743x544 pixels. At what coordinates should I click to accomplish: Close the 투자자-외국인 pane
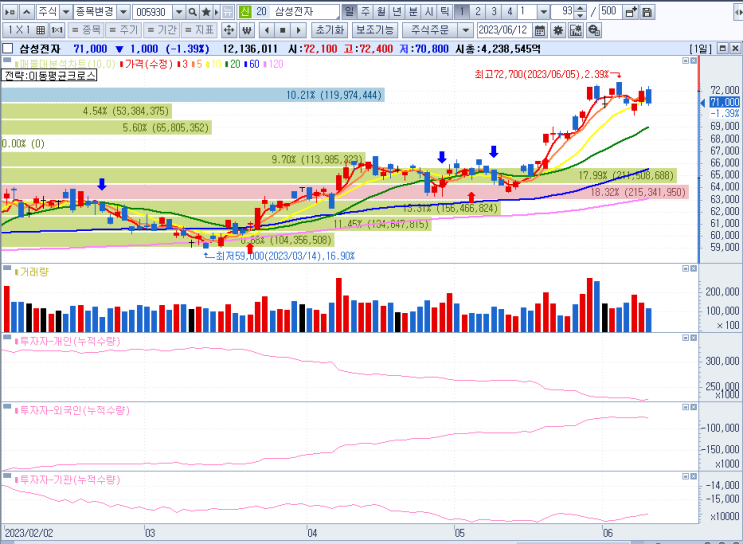(694, 407)
